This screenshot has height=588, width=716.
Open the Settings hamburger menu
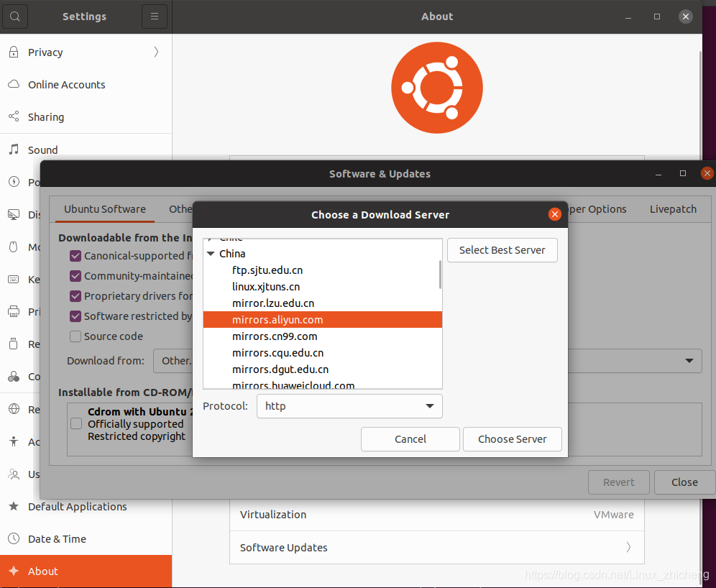pyautogui.click(x=155, y=17)
